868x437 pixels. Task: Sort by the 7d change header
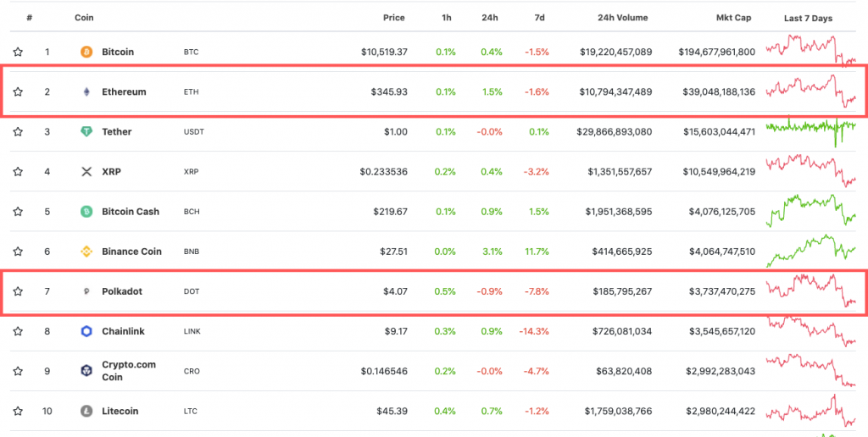click(540, 18)
